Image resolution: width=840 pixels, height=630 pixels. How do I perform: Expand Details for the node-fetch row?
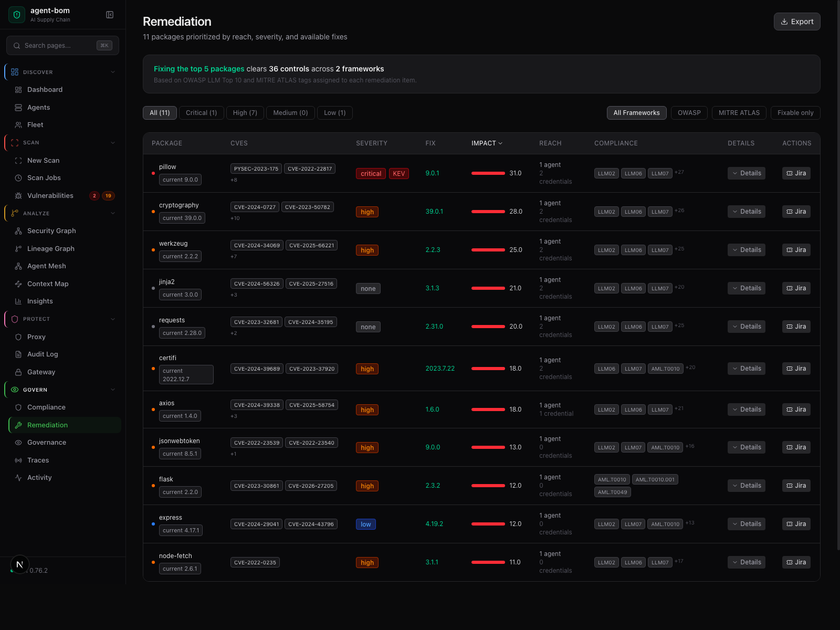tap(746, 562)
